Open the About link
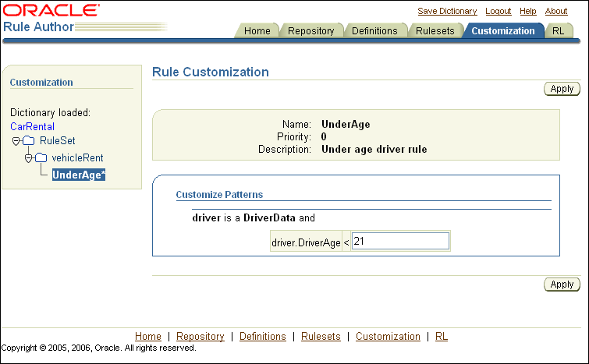The height and width of the screenshot is (364, 589). click(556, 11)
